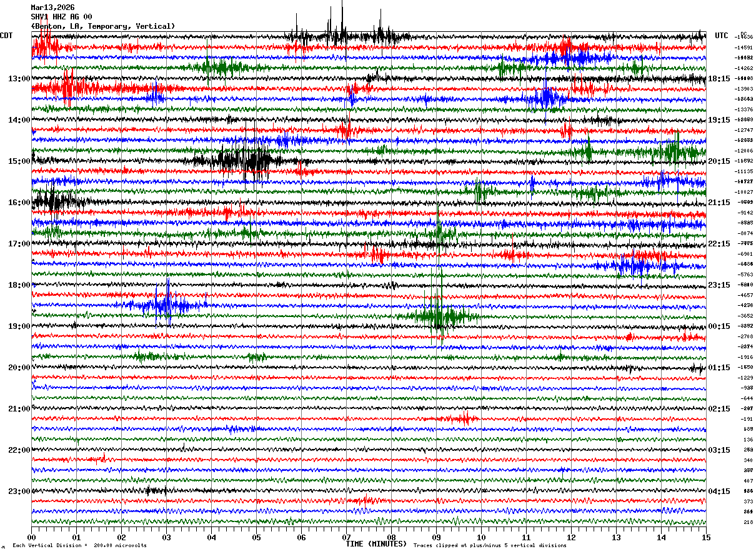This screenshot has width=756, height=554.
Task: Click the -4657 DC offset value
Action: pyautogui.click(x=745, y=295)
